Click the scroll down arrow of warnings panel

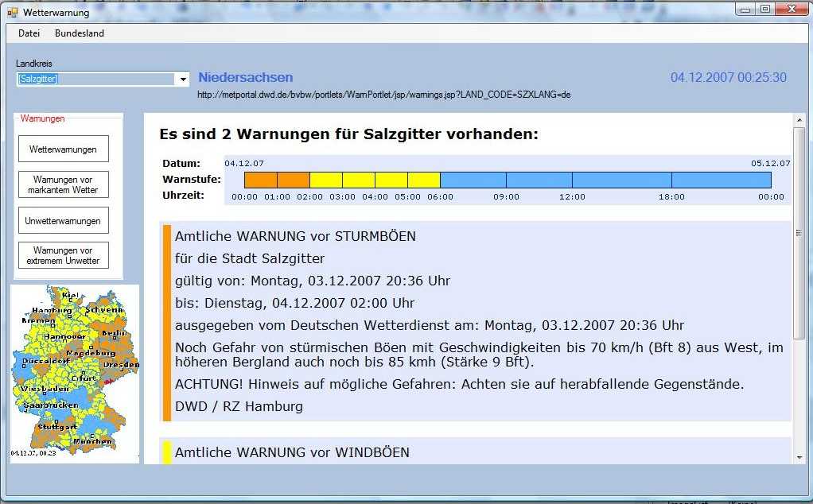click(799, 457)
